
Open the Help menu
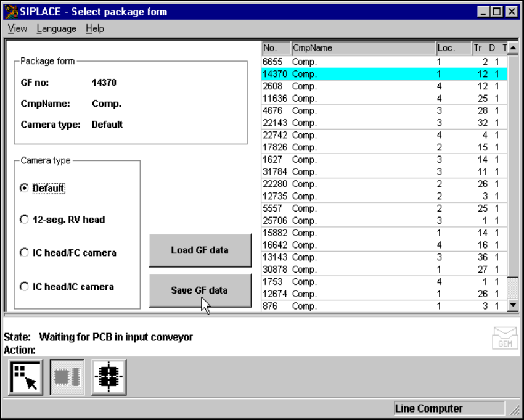(95, 28)
